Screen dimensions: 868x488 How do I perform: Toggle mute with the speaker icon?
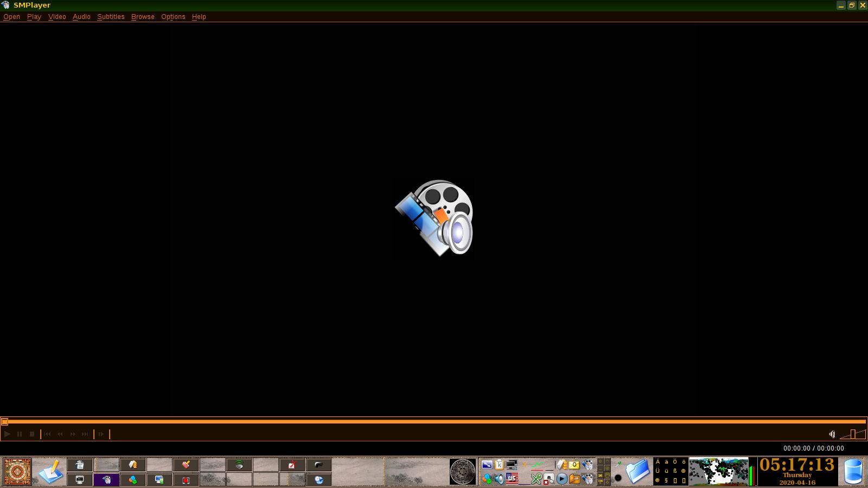pos(832,434)
